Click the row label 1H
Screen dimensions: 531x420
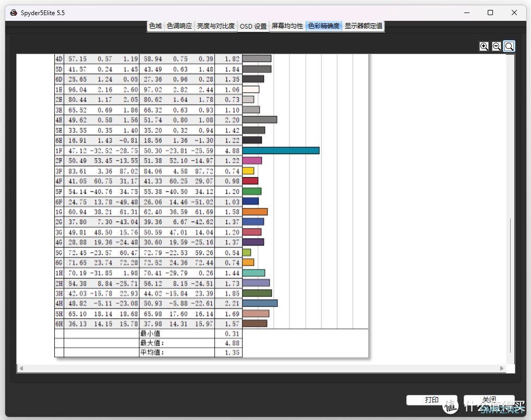point(59,273)
